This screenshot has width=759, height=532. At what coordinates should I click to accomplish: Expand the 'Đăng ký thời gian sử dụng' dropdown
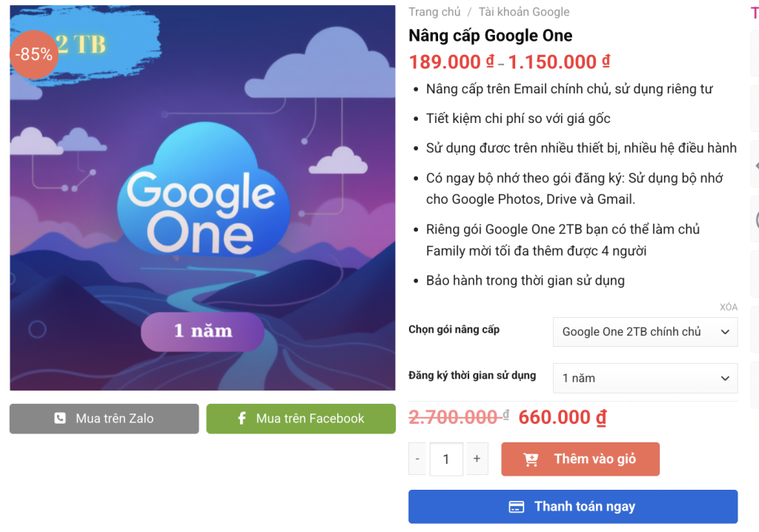(645, 378)
